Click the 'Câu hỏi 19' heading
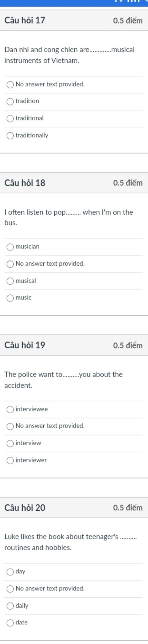Image resolution: width=148 pixels, height=644 pixels. 25,345
